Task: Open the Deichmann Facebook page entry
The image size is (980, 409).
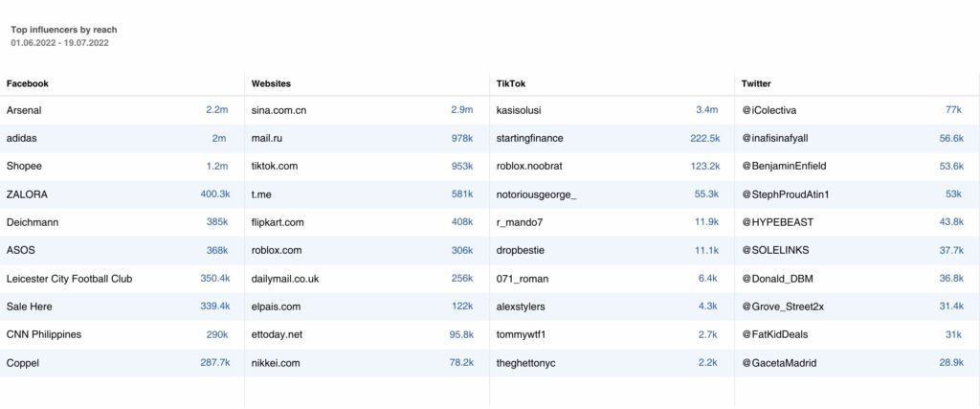Action: tap(33, 222)
